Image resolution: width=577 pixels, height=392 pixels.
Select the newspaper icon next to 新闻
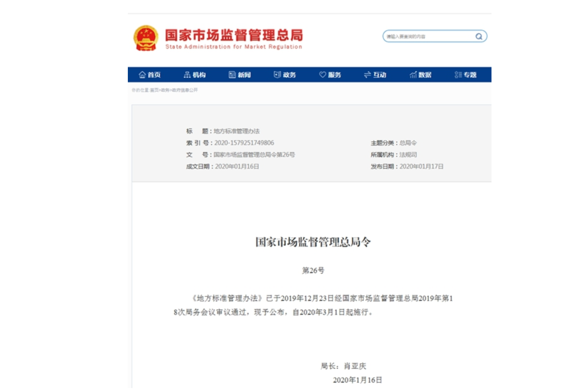click(232, 75)
